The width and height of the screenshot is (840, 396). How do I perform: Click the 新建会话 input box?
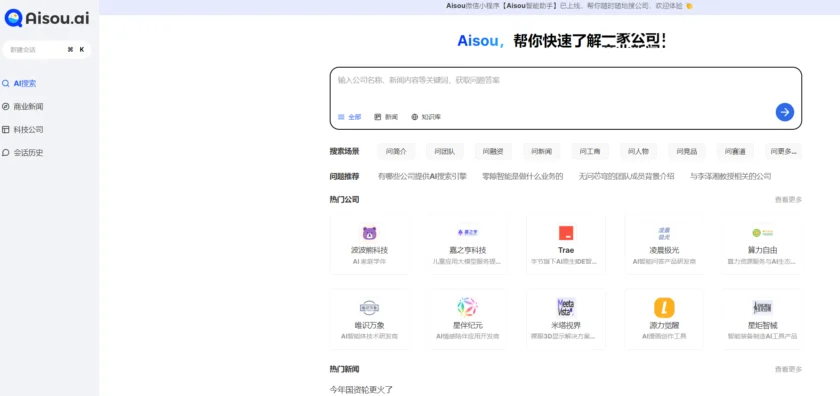pyautogui.click(x=47, y=50)
